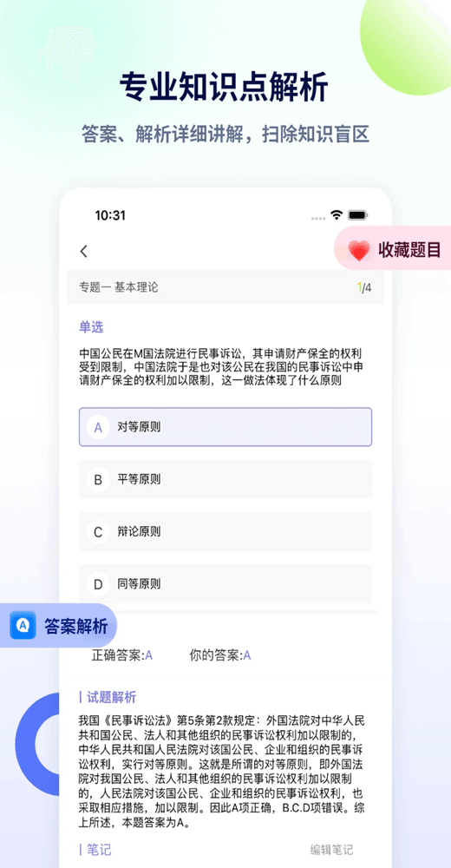This screenshot has height=868, width=451.
Task: Select answer option 对等原则
Action: tap(225, 427)
